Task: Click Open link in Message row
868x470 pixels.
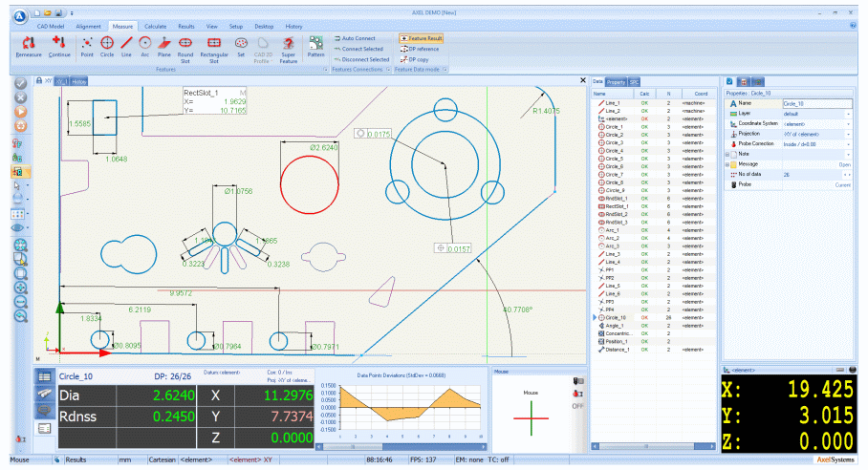Action: (843, 163)
